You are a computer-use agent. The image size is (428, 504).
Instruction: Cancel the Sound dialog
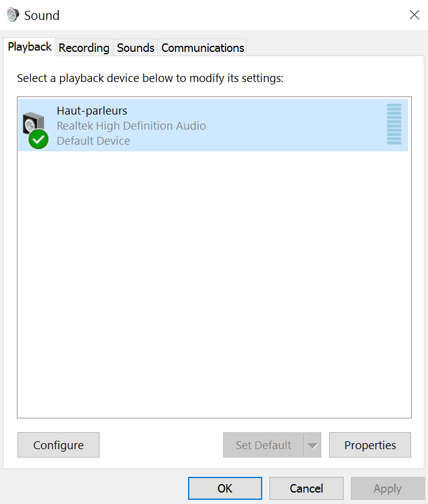(x=306, y=488)
